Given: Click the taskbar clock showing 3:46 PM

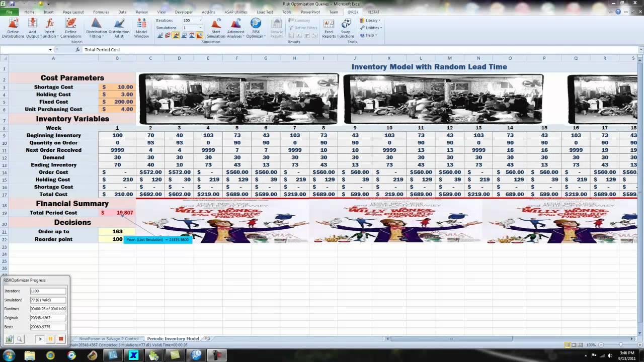Looking at the screenshot, I should (x=626, y=355).
